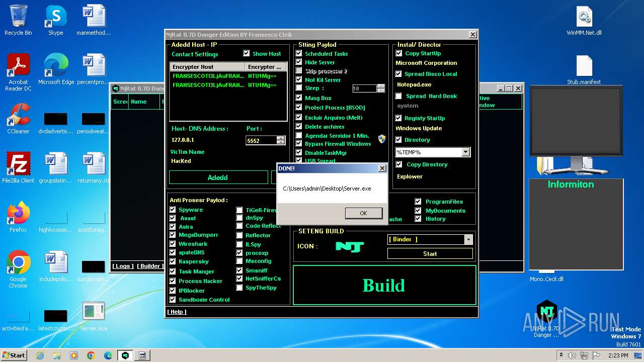Viewport: 644px width, 362px height.
Task: Click the NJ icon preview in Seteng Build
Action: (x=349, y=246)
